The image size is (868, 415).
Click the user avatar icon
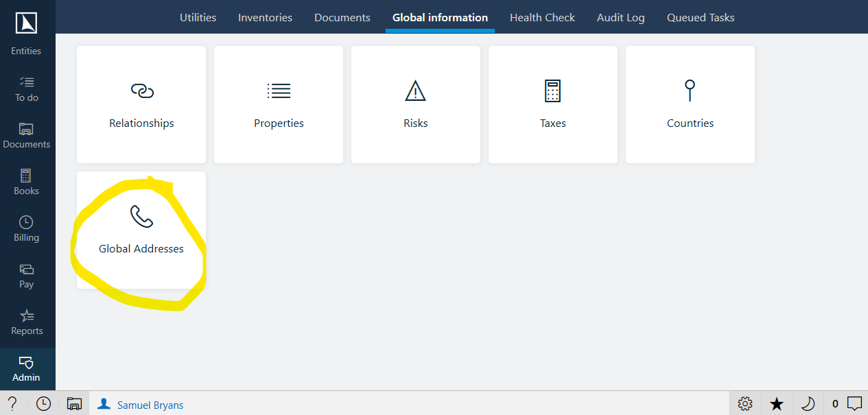click(104, 403)
